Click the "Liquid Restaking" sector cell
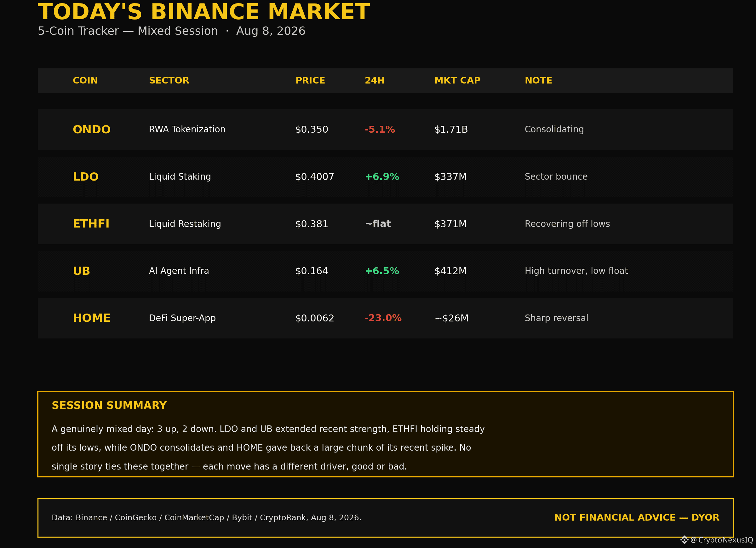The image size is (756, 548). coord(185,224)
